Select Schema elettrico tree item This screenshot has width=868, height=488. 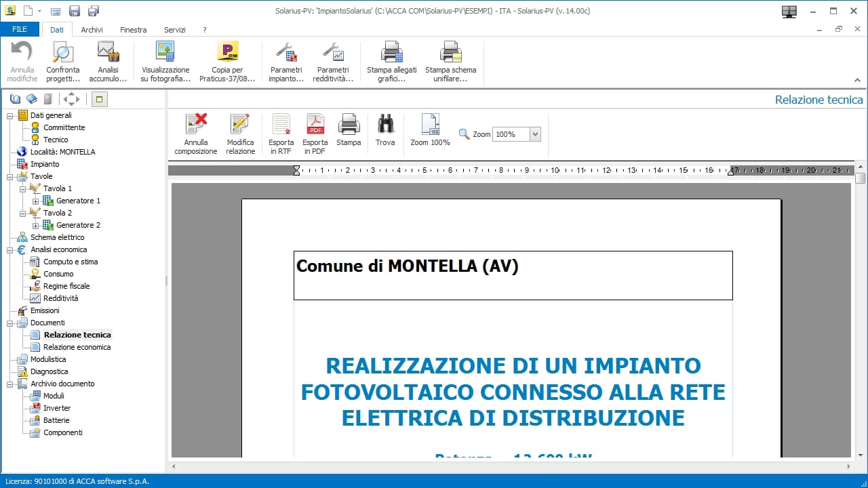pos(57,237)
